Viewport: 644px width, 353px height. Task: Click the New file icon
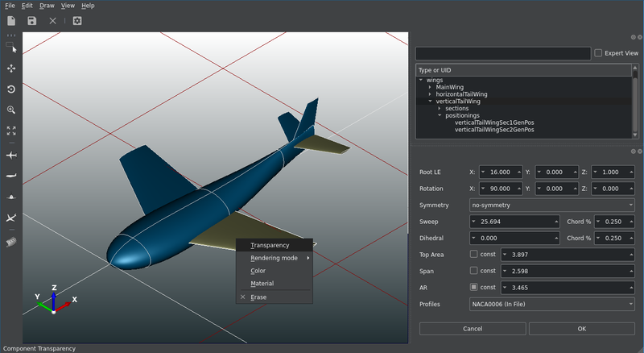coord(11,21)
